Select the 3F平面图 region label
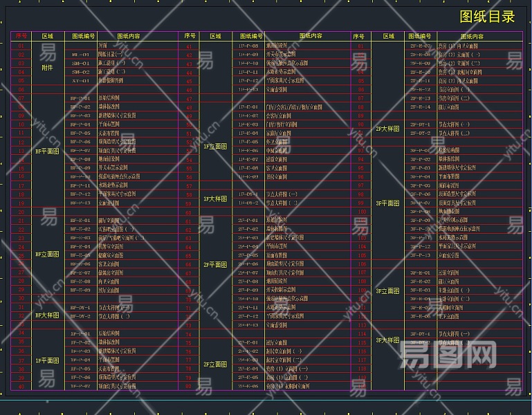532x415 pixels. [387, 203]
